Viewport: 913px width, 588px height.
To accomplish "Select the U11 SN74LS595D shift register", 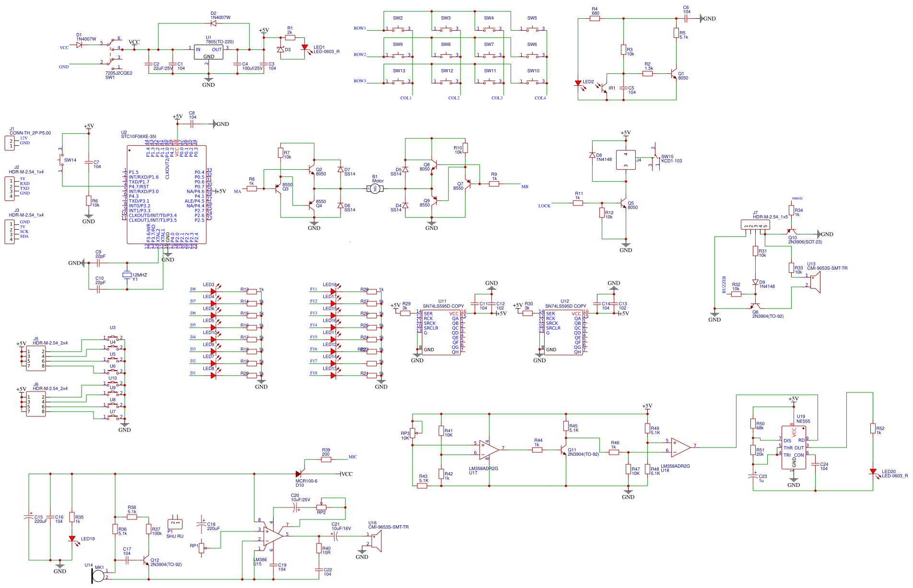I will 441,333.
